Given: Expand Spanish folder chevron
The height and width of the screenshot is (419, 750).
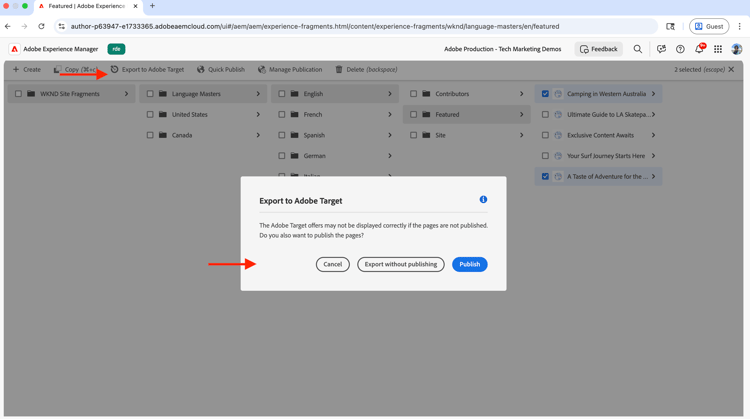Looking at the screenshot, I should [x=390, y=135].
